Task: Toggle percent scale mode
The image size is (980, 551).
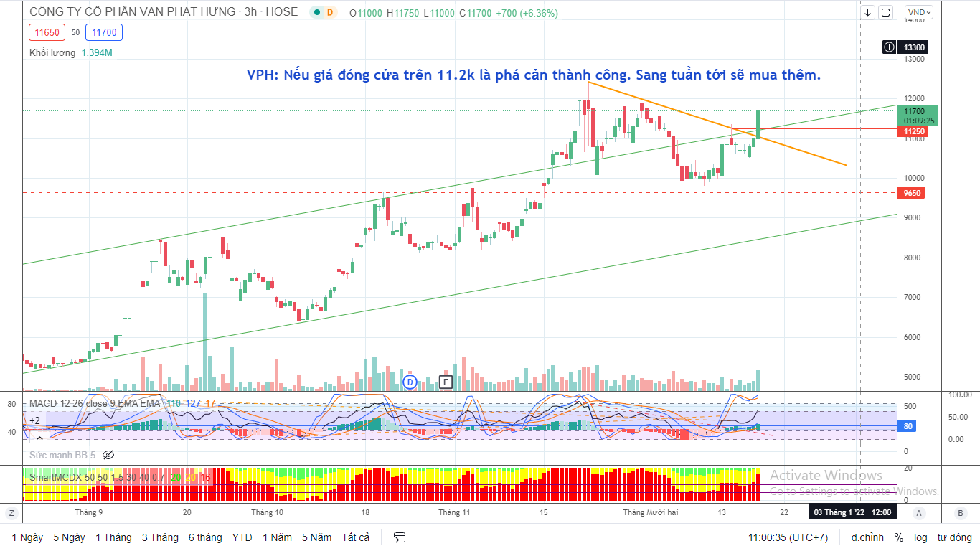Action: click(x=899, y=537)
